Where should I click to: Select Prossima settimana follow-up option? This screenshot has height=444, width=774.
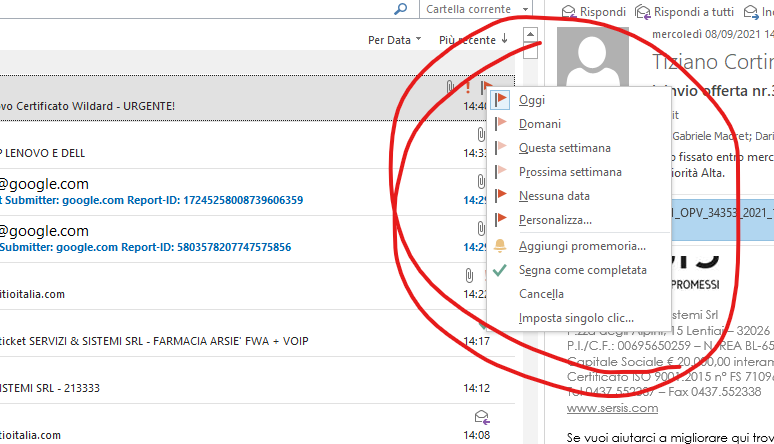569,172
